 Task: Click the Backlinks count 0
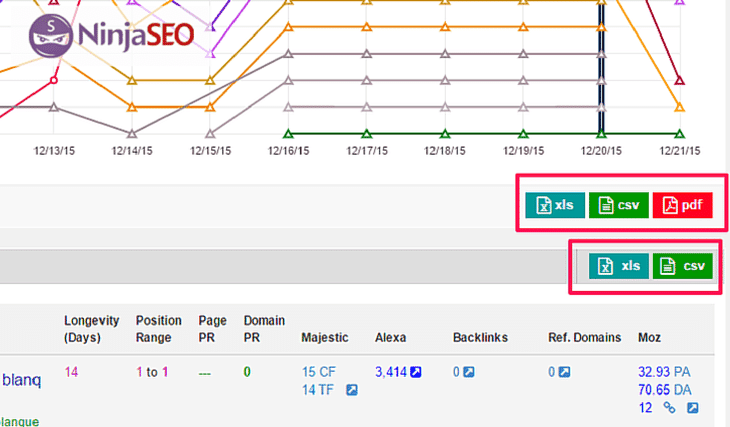point(456,372)
